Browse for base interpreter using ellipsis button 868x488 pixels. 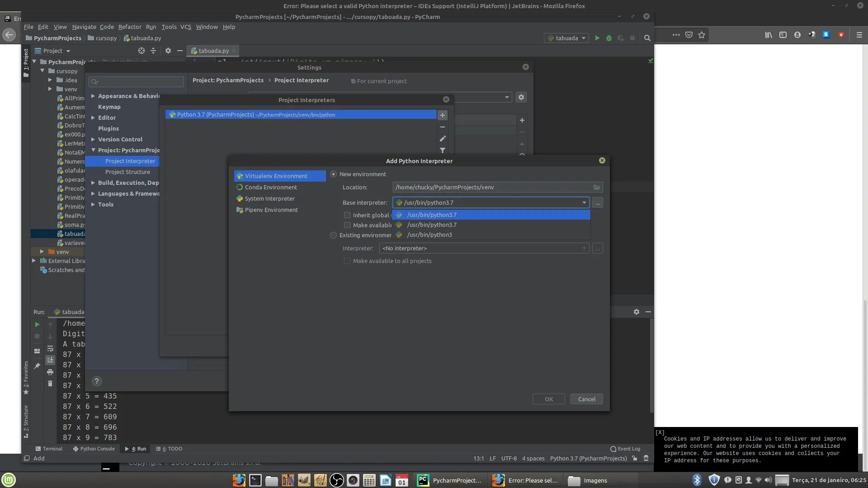click(x=598, y=203)
